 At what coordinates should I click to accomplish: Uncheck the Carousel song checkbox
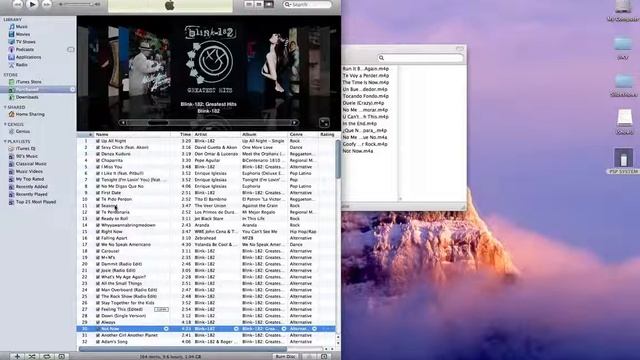coord(98,251)
